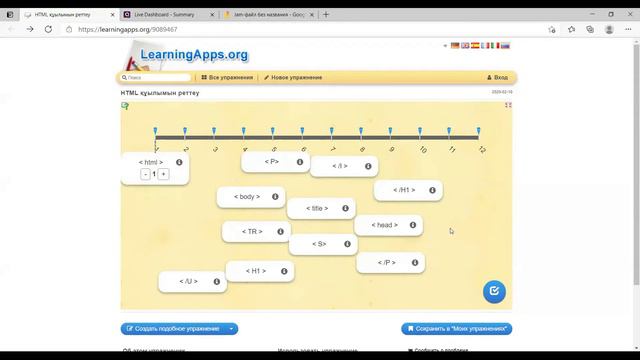Click the page vertical scrollbar

[x=636, y=163]
